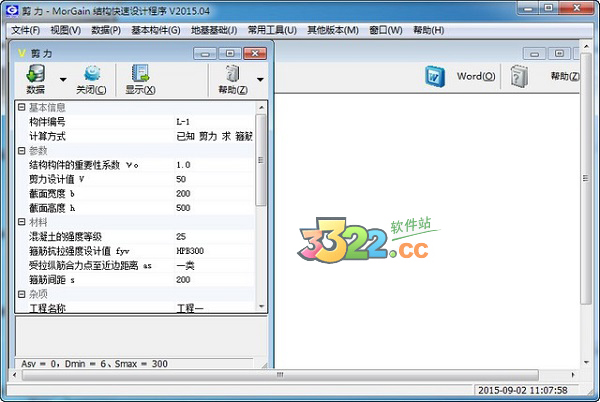Click the property list scroll up arrow
Image resolution: width=600 pixels, height=402 pixels.
261,107
